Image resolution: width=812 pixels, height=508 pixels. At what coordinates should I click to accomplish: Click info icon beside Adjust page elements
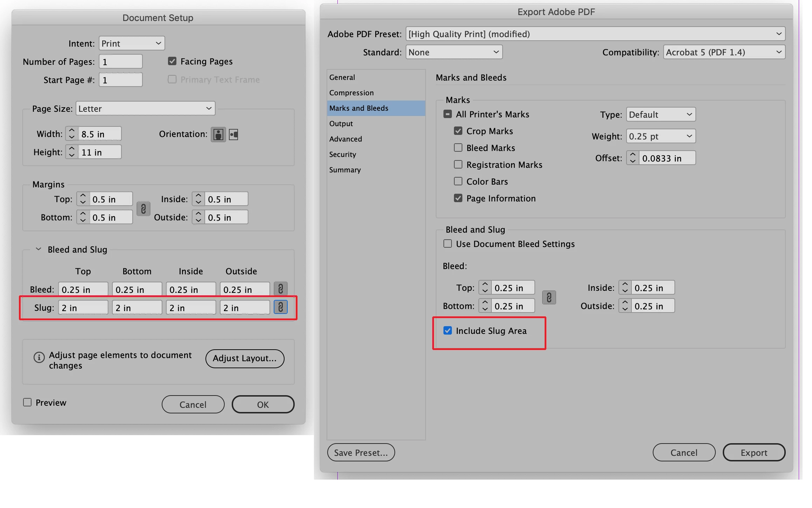tap(39, 357)
